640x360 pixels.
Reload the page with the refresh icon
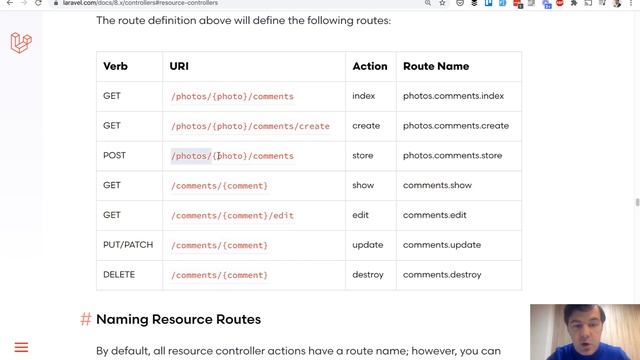(38, 3)
